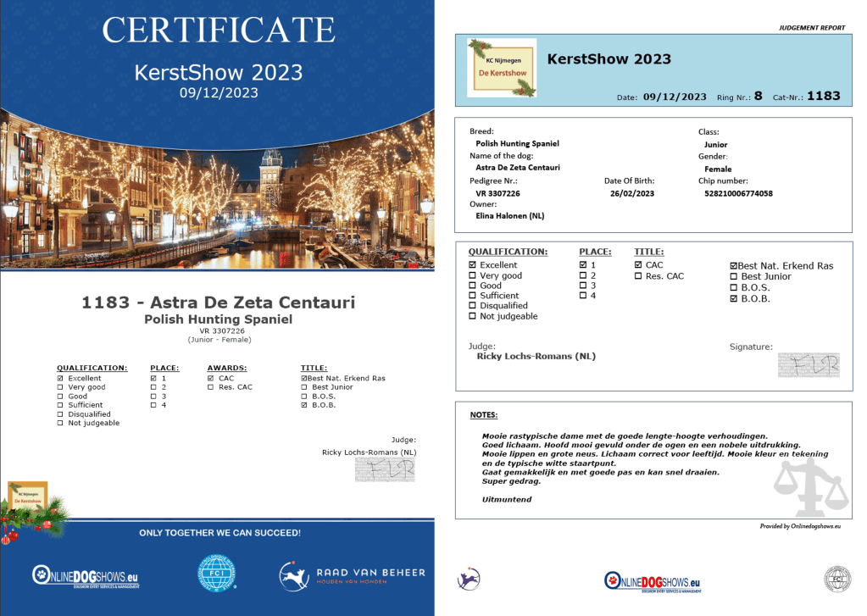Screen dimensions: 867x616
Task: Click the KC Nijmegen De Kerstshow logo in report header
Action: click(499, 68)
